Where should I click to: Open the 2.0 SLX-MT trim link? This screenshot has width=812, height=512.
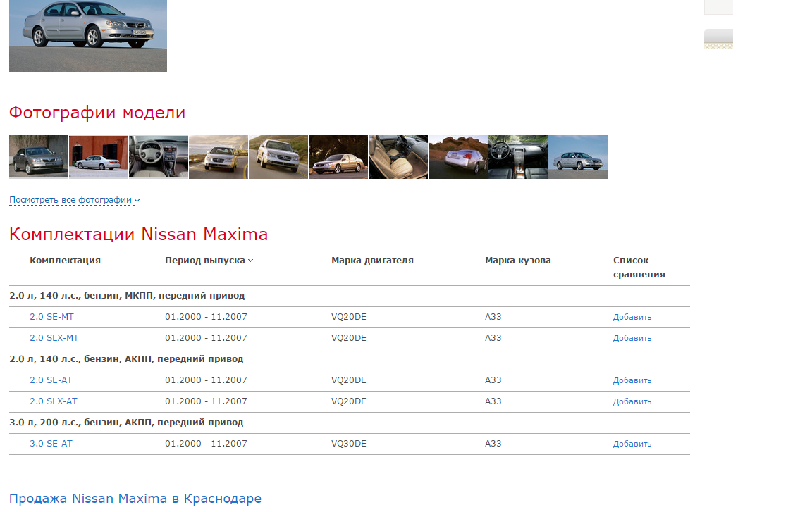(54, 338)
